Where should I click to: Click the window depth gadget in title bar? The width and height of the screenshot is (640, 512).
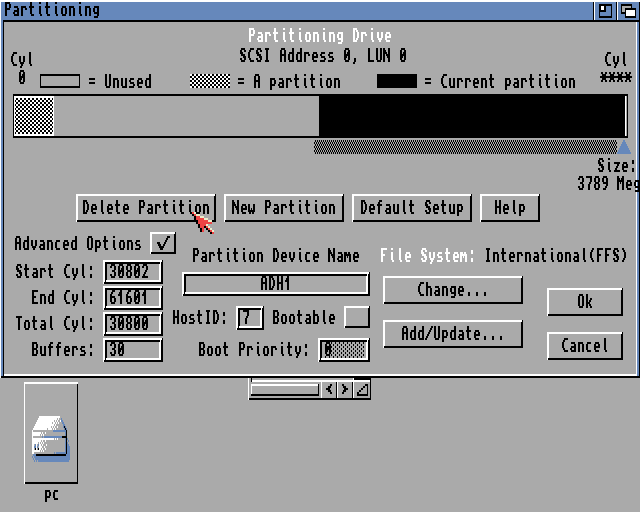coord(627,10)
